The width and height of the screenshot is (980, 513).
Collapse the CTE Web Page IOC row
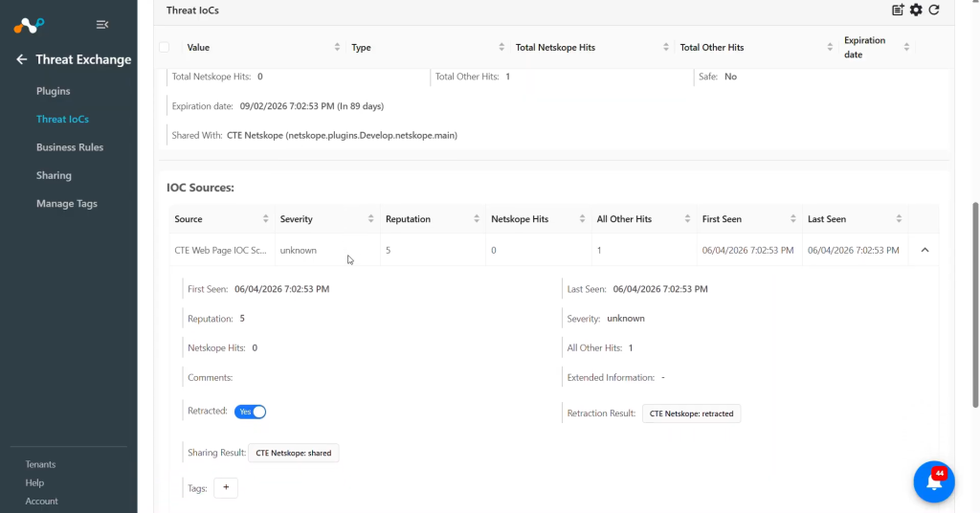coord(925,250)
